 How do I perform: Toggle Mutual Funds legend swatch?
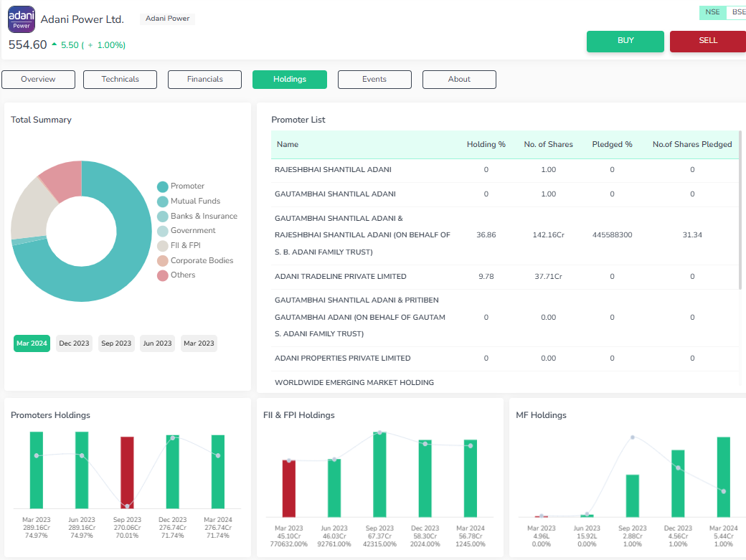(x=163, y=201)
